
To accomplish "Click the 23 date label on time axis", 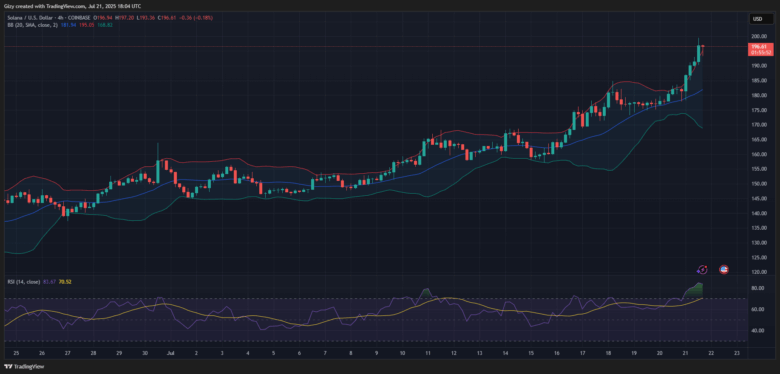I will pos(737,353).
